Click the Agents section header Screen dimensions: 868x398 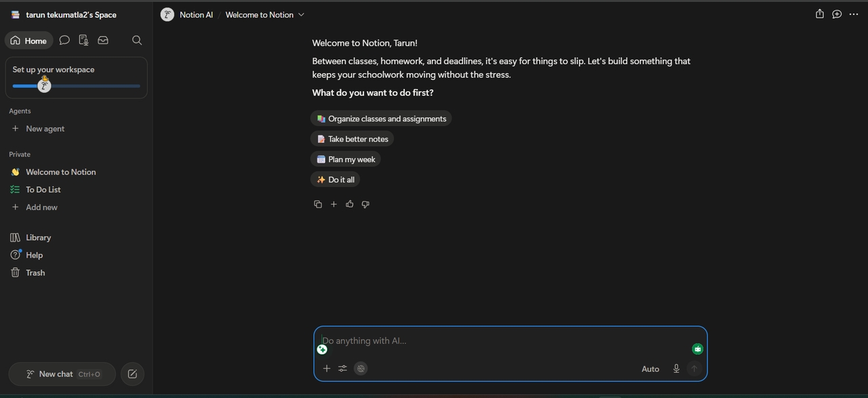point(20,111)
